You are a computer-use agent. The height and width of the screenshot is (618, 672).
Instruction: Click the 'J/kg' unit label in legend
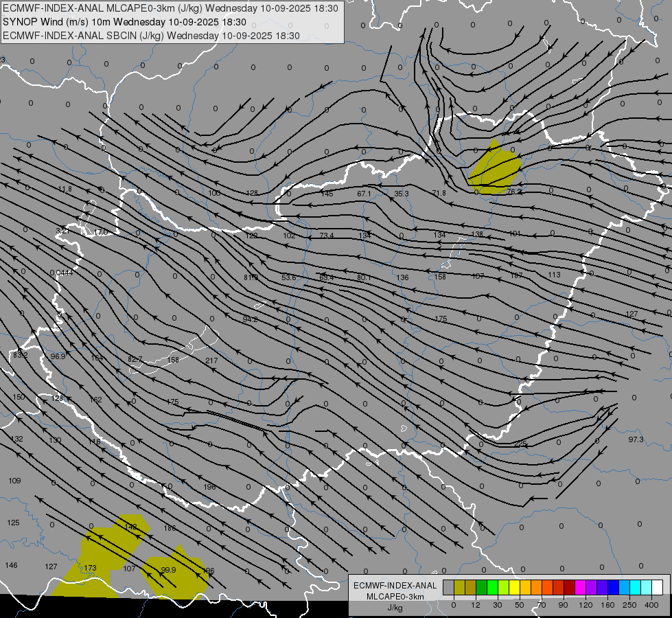point(395,608)
